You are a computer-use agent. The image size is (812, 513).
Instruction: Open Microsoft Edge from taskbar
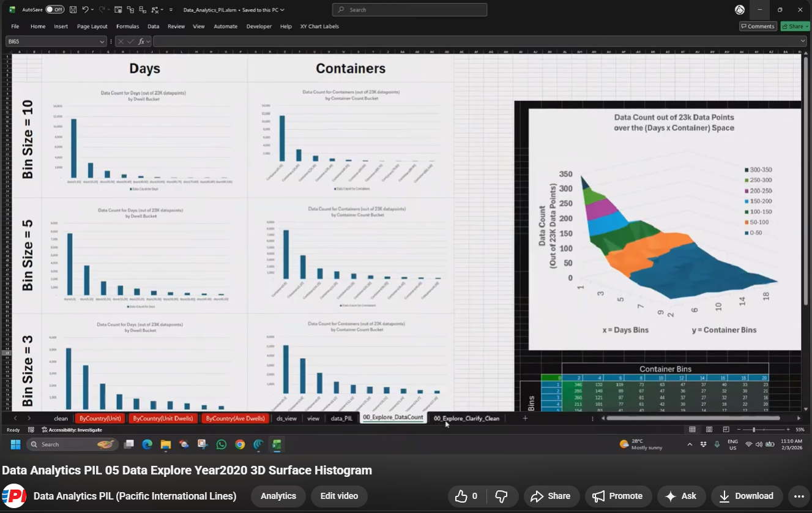coord(147,444)
